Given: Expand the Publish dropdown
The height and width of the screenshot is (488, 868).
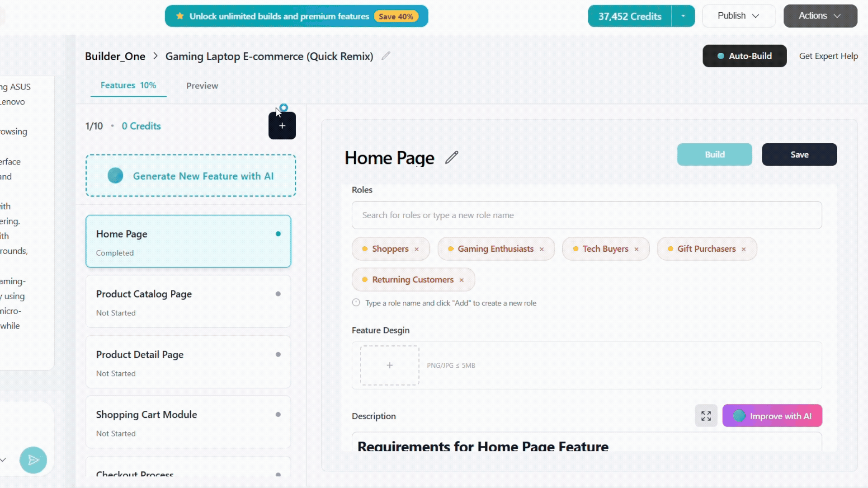Looking at the screenshot, I should click(738, 15).
